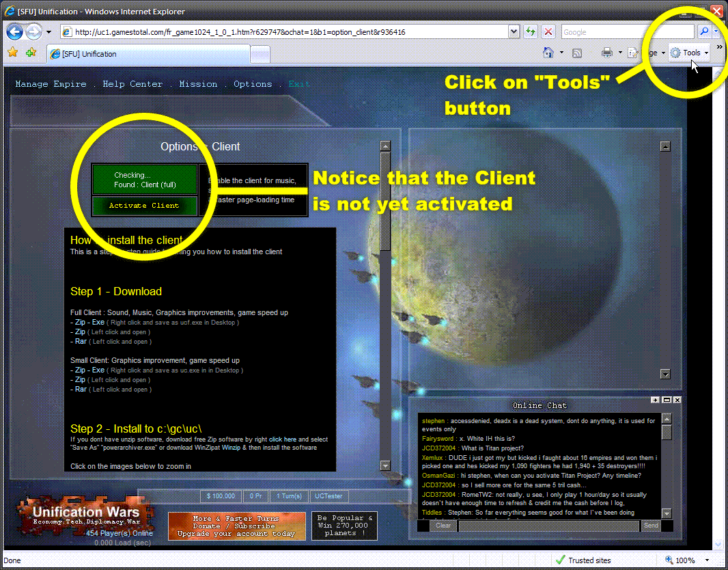Expand the address bar URL history dropdown
Viewport: 728px width, 570px height.
coord(514,32)
